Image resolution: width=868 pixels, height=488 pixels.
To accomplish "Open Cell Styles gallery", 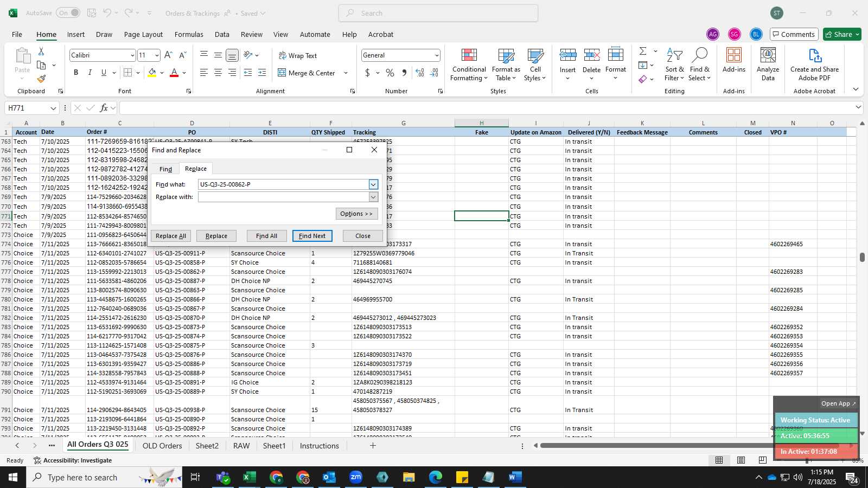I will click(535, 65).
